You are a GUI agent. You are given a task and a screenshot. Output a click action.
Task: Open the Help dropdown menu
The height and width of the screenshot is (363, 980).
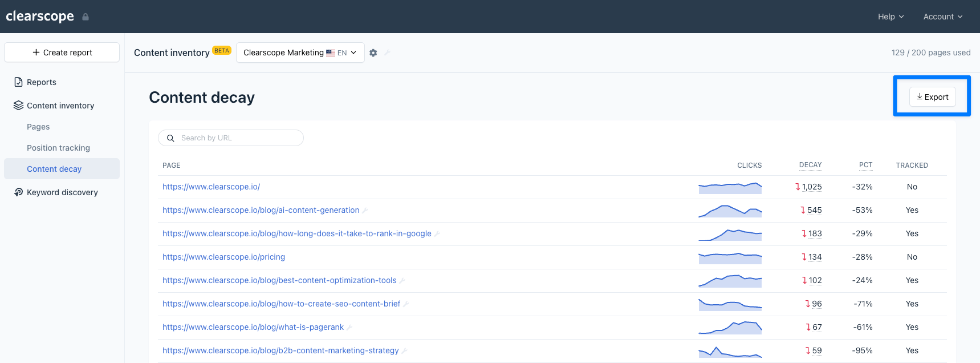click(x=890, y=17)
